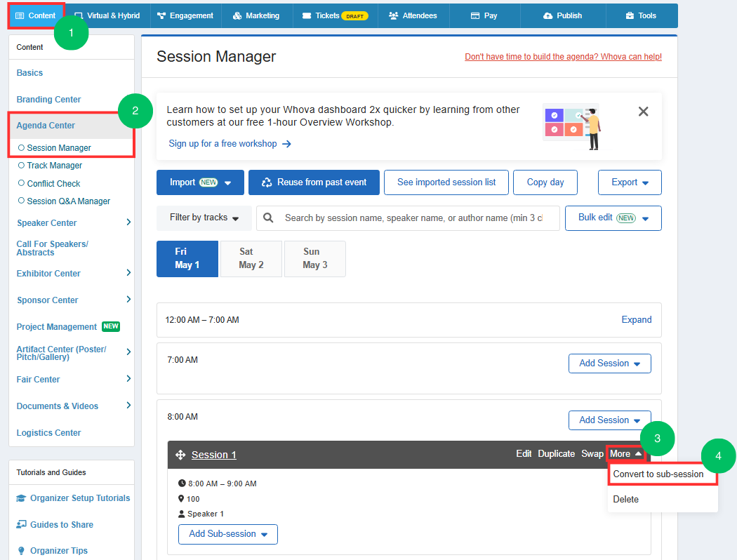Click the lightbulb icon for Organizer Tips
This screenshot has height=560, width=737.
point(21,551)
